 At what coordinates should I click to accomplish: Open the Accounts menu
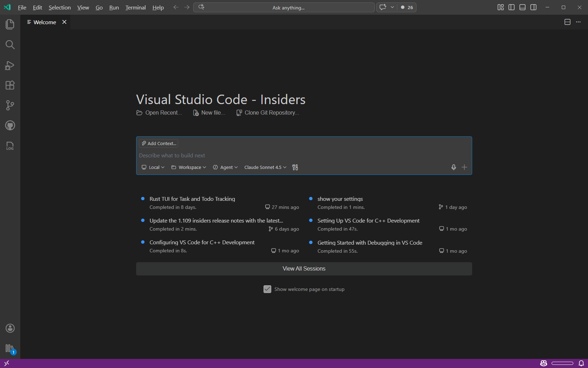(x=10, y=328)
